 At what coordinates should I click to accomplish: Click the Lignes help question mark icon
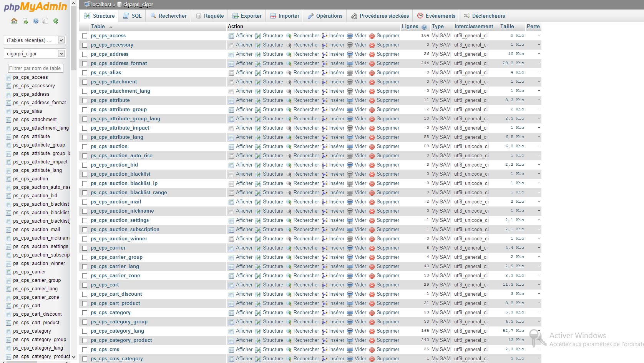pyautogui.click(x=424, y=27)
